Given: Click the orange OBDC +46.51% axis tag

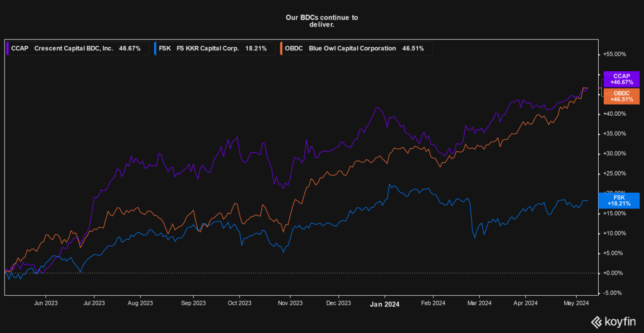Looking at the screenshot, I should pos(621,96).
